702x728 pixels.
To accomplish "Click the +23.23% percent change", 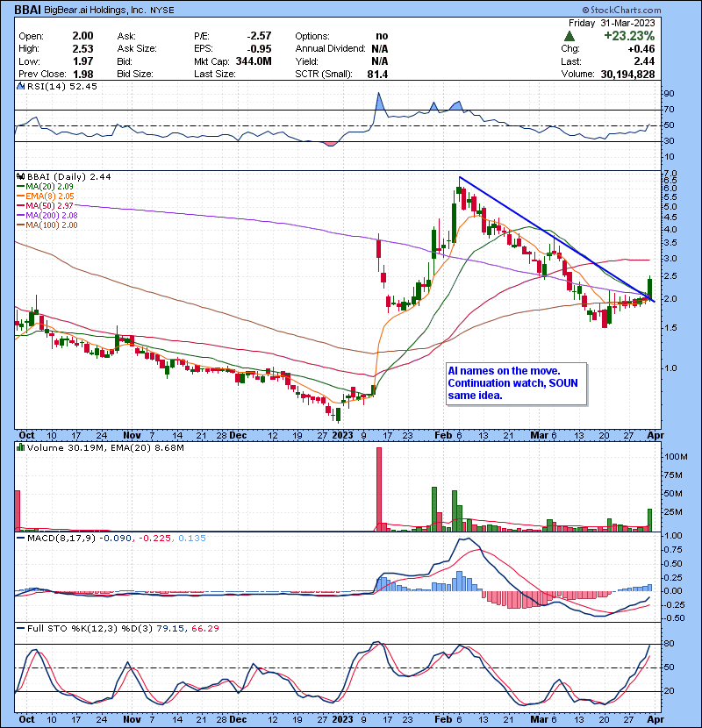I will [x=629, y=36].
